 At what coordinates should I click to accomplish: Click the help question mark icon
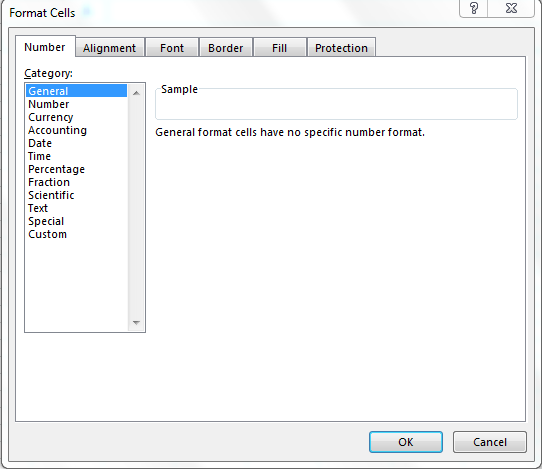coord(474,8)
